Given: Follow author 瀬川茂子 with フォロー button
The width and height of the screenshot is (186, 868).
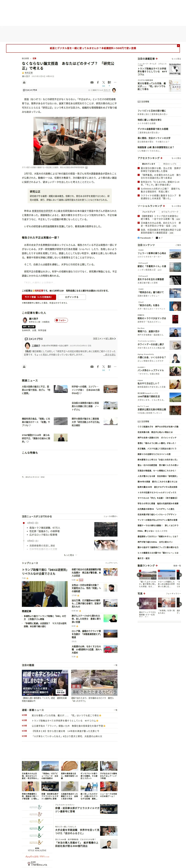Looking at the screenshot, I should tap(61, 320).
